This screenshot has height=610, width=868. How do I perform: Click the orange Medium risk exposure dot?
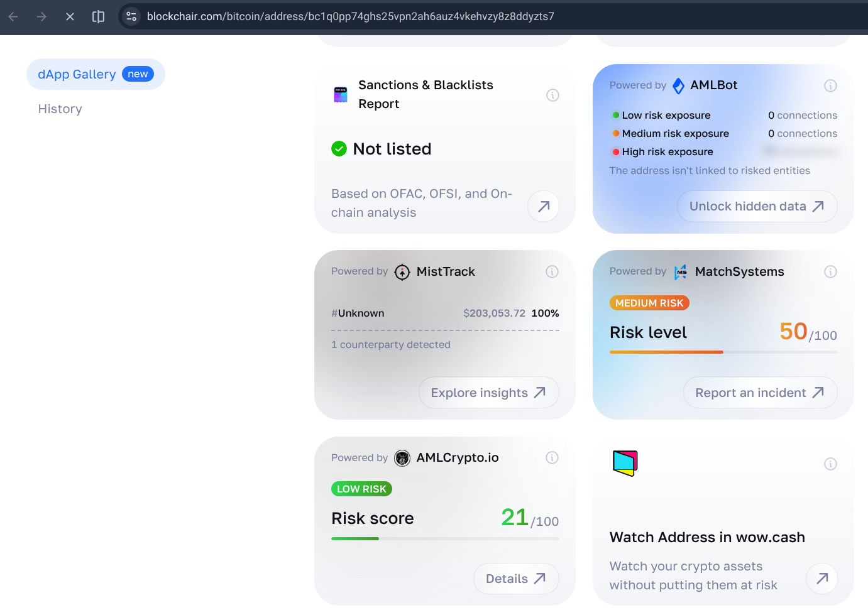(x=616, y=133)
